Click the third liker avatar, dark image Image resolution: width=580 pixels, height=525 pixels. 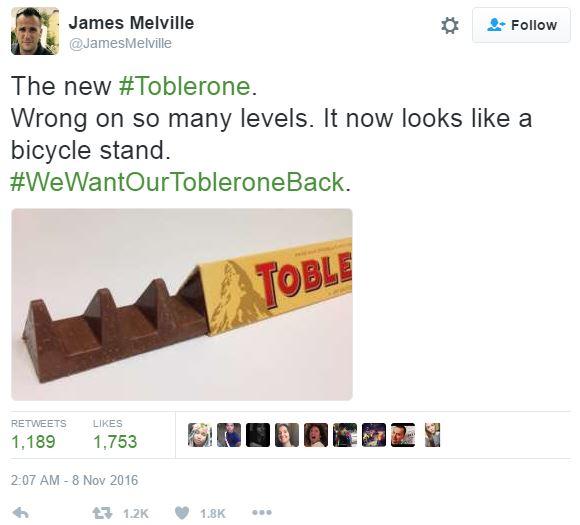pyautogui.click(x=258, y=435)
